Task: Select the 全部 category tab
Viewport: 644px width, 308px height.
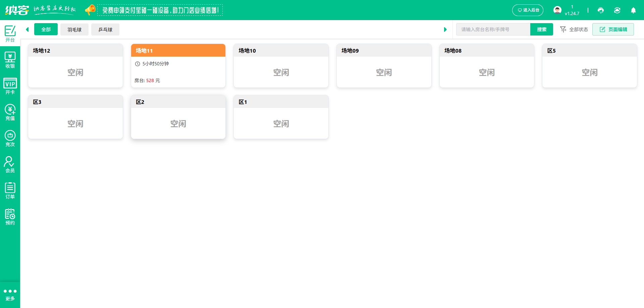Action: [46, 29]
